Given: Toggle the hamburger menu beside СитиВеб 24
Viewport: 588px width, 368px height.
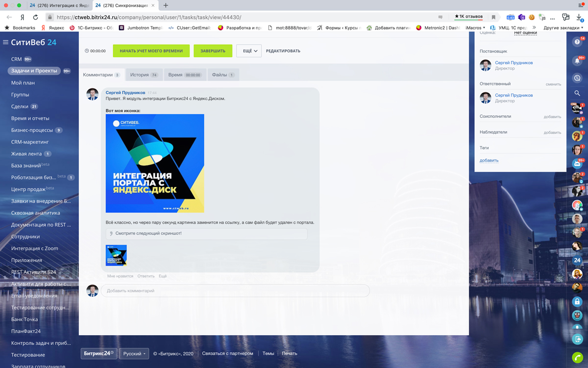Looking at the screenshot, I should click(6, 43).
